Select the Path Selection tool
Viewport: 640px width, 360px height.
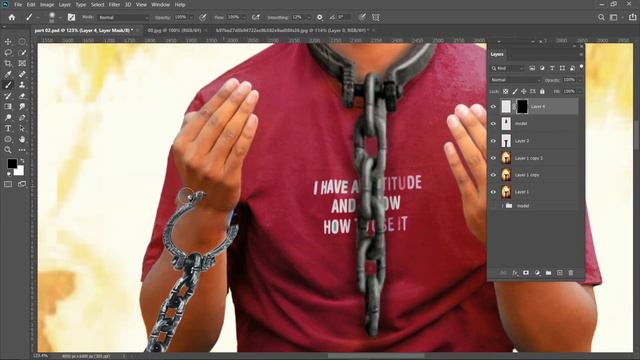pyautogui.click(x=22, y=128)
